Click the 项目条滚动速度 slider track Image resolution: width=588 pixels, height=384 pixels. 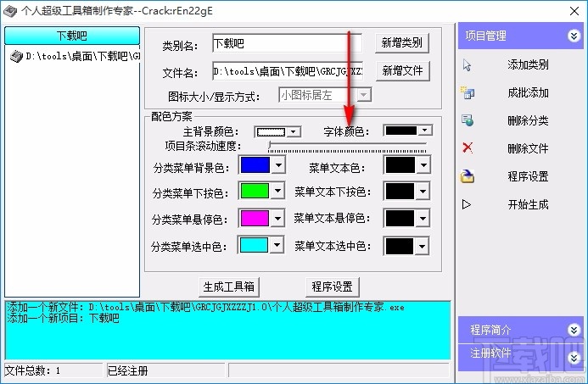point(347,146)
